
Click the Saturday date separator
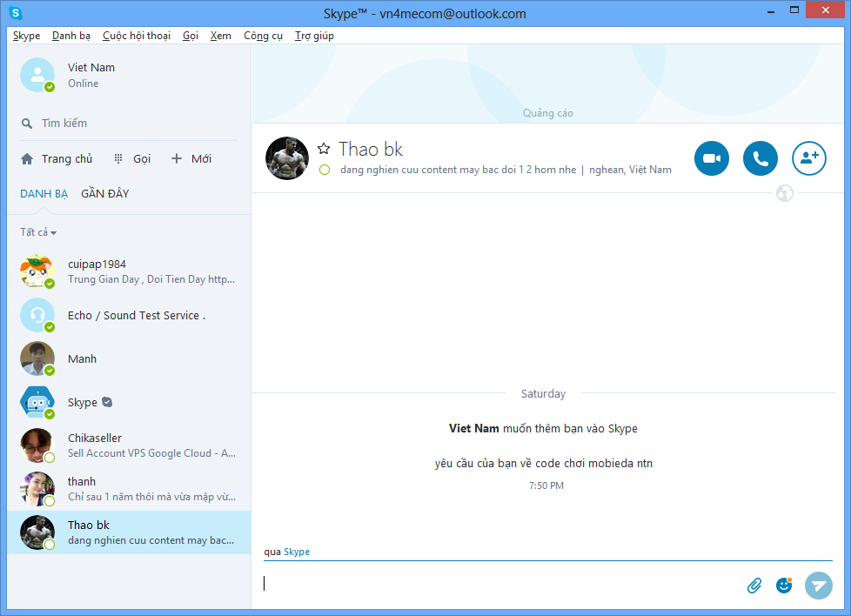click(543, 393)
